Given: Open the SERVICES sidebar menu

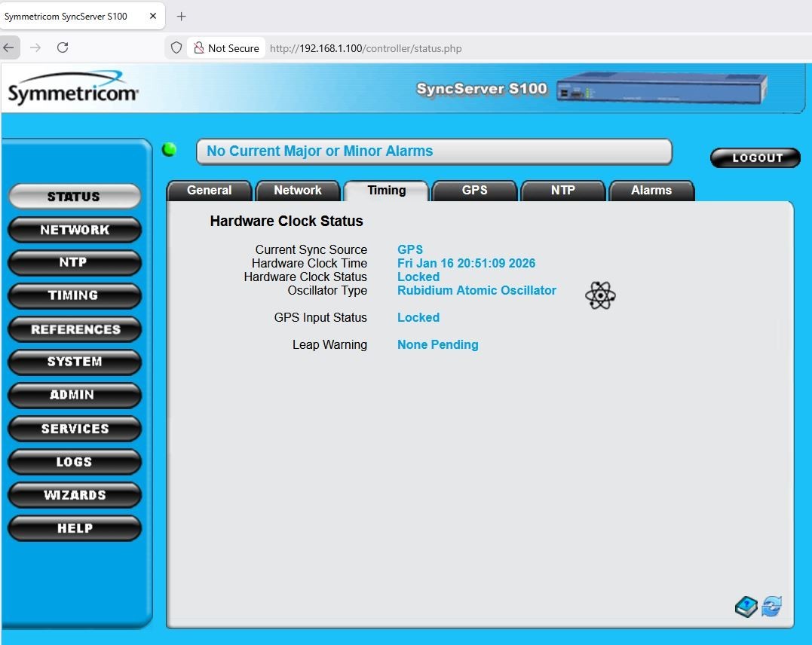Looking at the screenshot, I should (75, 429).
